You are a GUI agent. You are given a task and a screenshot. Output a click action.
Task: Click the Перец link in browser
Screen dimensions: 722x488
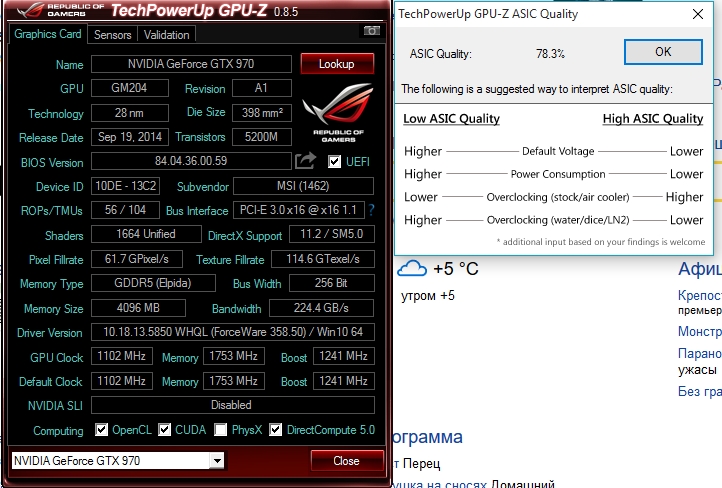[421, 464]
